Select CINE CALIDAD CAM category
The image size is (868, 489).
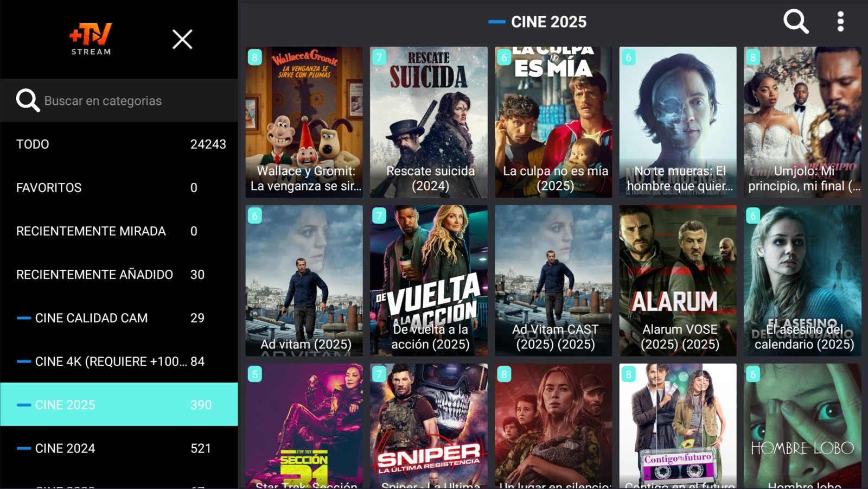pos(119,317)
